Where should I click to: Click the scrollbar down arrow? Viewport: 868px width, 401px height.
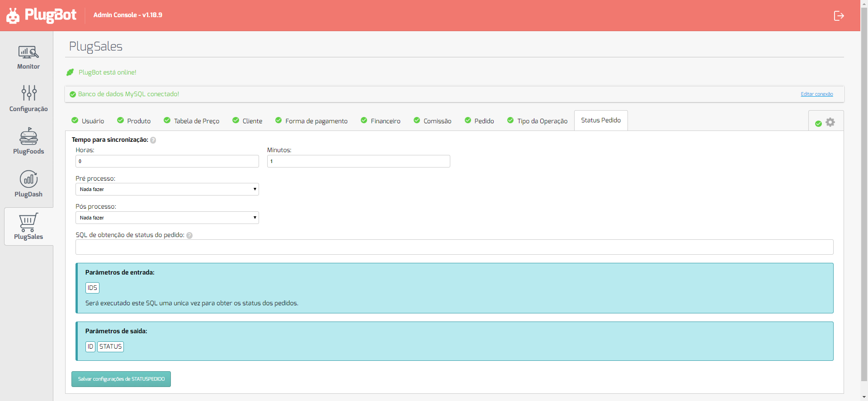point(864,397)
